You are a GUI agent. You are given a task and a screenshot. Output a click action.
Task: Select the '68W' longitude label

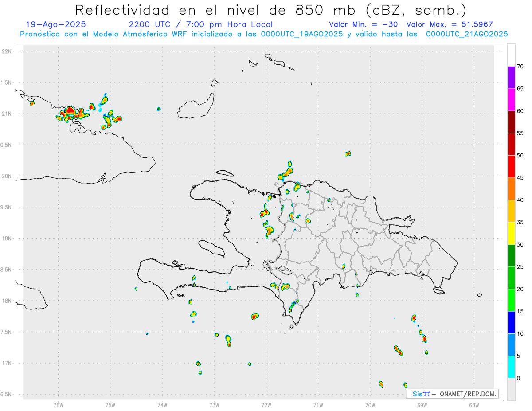pos(474,405)
